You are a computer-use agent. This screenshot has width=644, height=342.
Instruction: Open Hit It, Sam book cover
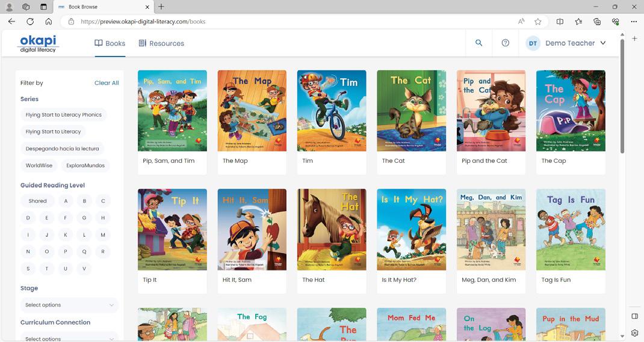(252, 230)
